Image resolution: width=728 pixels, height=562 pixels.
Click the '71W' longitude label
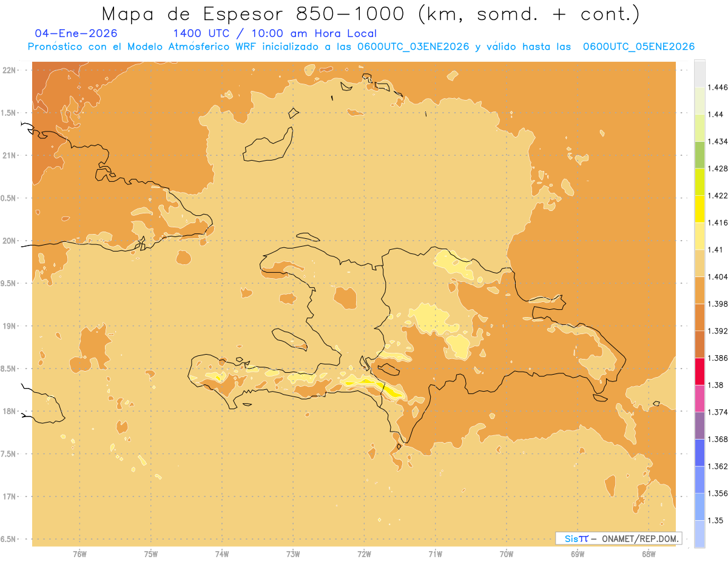click(x=435, y=554)
